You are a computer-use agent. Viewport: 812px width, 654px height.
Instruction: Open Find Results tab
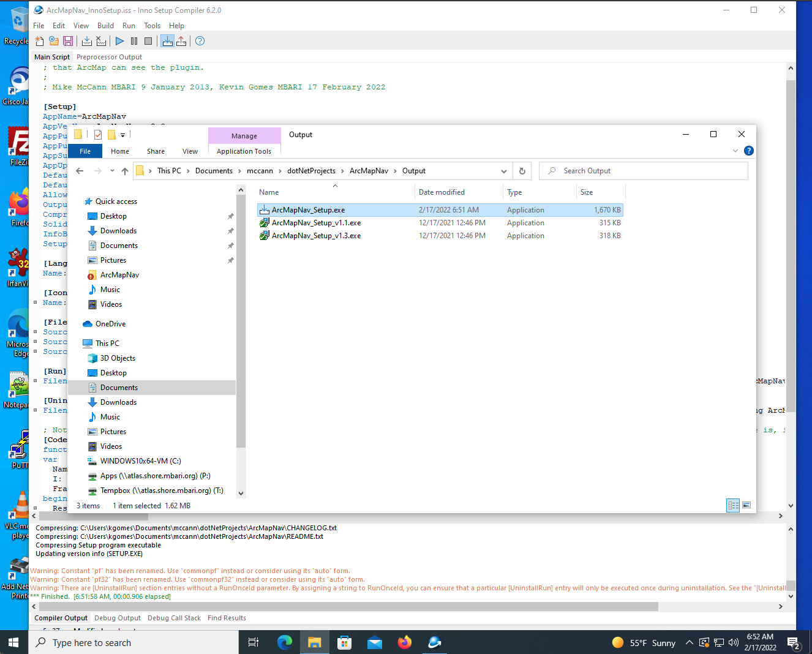[x=227, y=618]
